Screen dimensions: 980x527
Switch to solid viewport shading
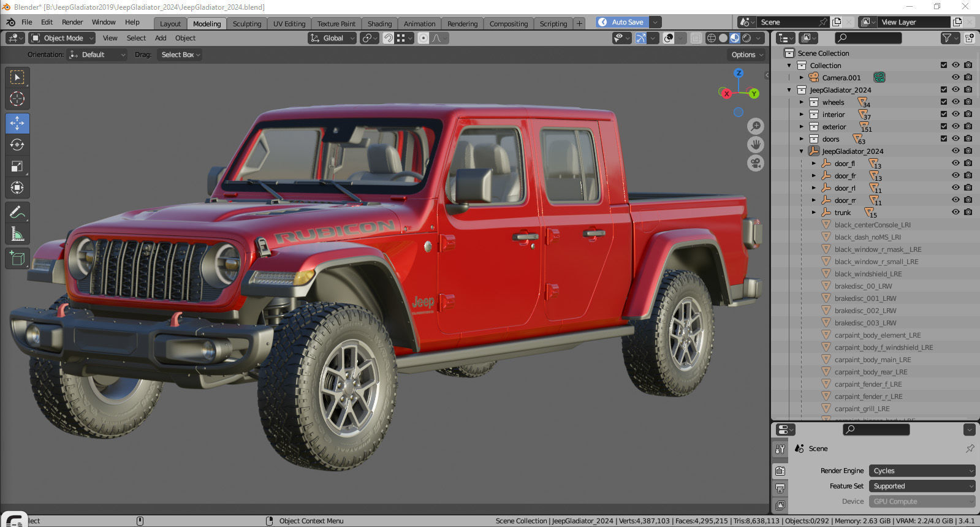(723, 38)
